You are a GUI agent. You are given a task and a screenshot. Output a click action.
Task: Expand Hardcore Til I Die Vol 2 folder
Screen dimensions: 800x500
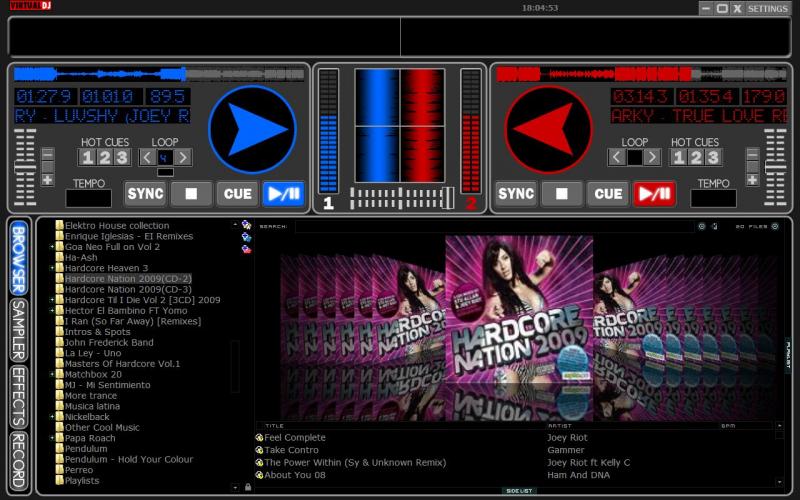click(52, 300)
